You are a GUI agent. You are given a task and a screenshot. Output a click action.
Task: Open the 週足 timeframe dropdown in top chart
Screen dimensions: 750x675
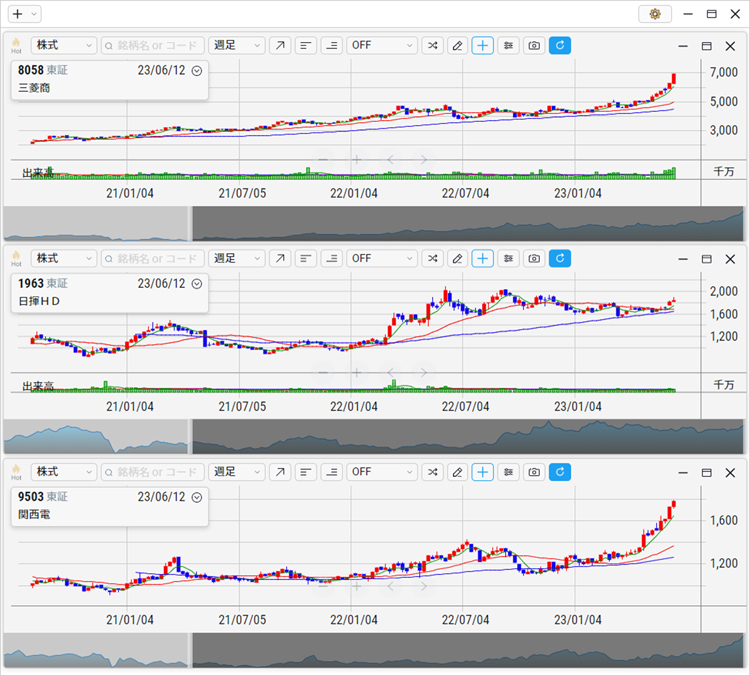(x=237, y=45)
